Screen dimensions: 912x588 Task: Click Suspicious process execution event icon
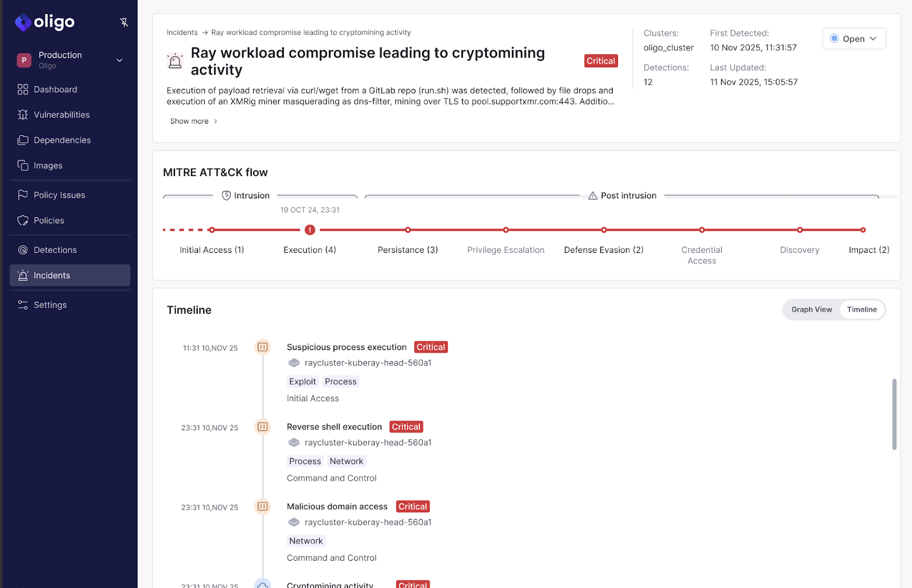click(x=263, y=347)
